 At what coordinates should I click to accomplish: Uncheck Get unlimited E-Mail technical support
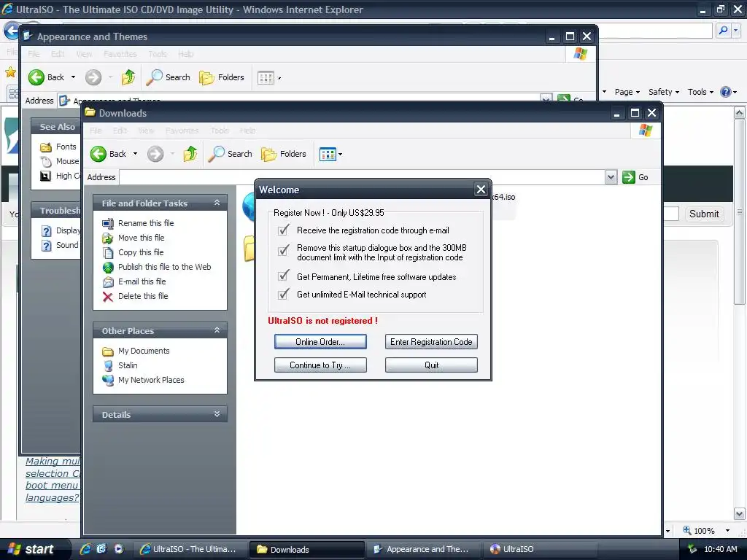pos(283,295)
